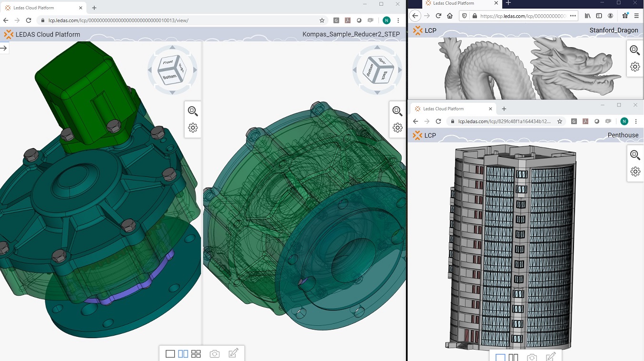Viewport: 644px width, 361px height.
Task: Click PDF extension icon in Reducer window
Action: [347, 20]
